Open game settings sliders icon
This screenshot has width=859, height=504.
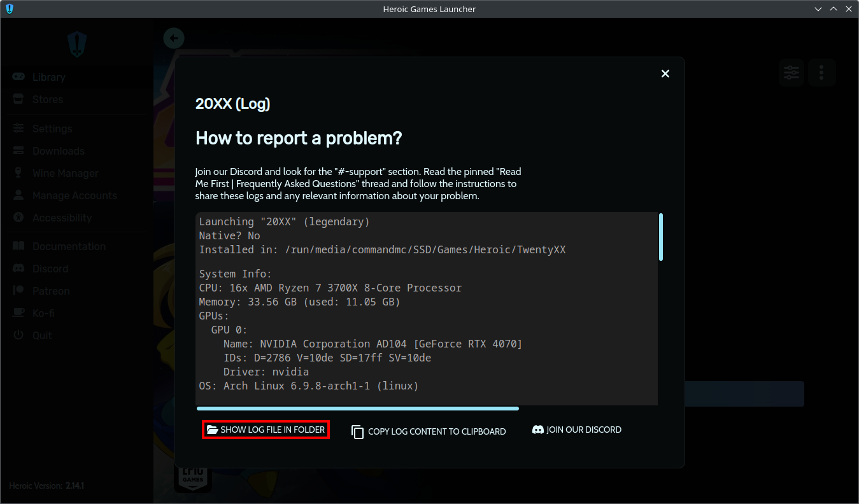(x=792, y=73)
